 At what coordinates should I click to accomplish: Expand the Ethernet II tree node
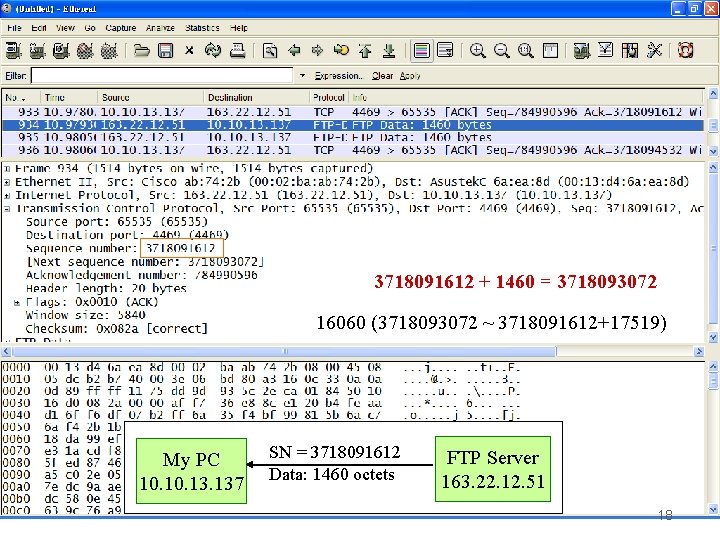click(x=7, y=182)
